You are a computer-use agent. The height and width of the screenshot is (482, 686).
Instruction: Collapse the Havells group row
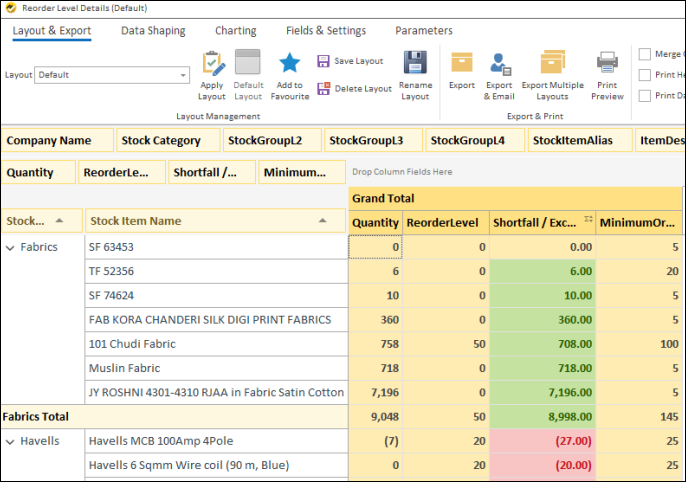click(x=10, y=441)
